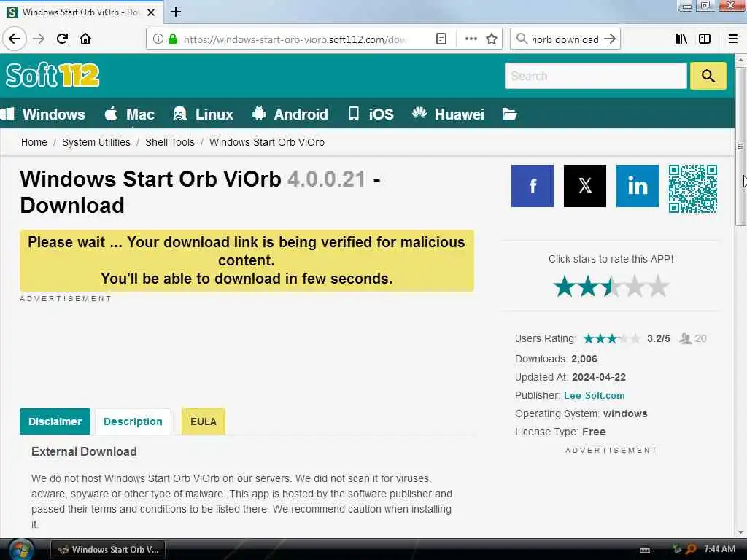Click in the Soft112 search field
The width and height of the screenshot is (747, 560).
[x=595, y=76]
